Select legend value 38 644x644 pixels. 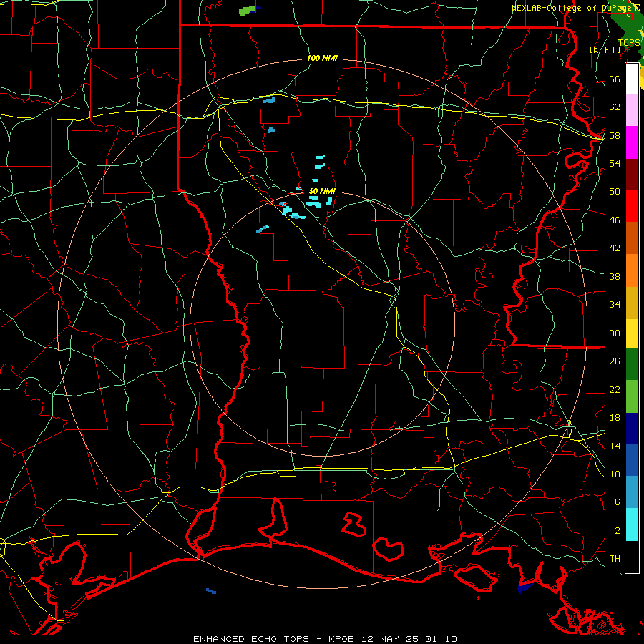[x=615, y=276]
